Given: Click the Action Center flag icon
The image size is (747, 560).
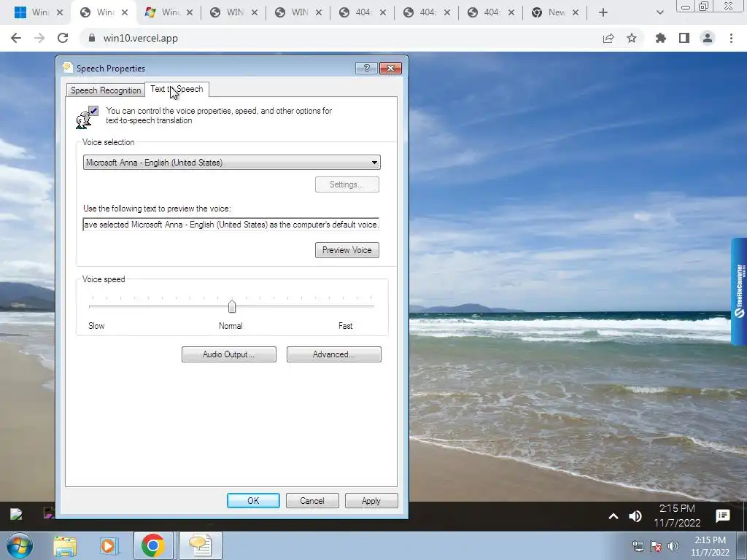Looking at the screenshot, I should [656, 547].
